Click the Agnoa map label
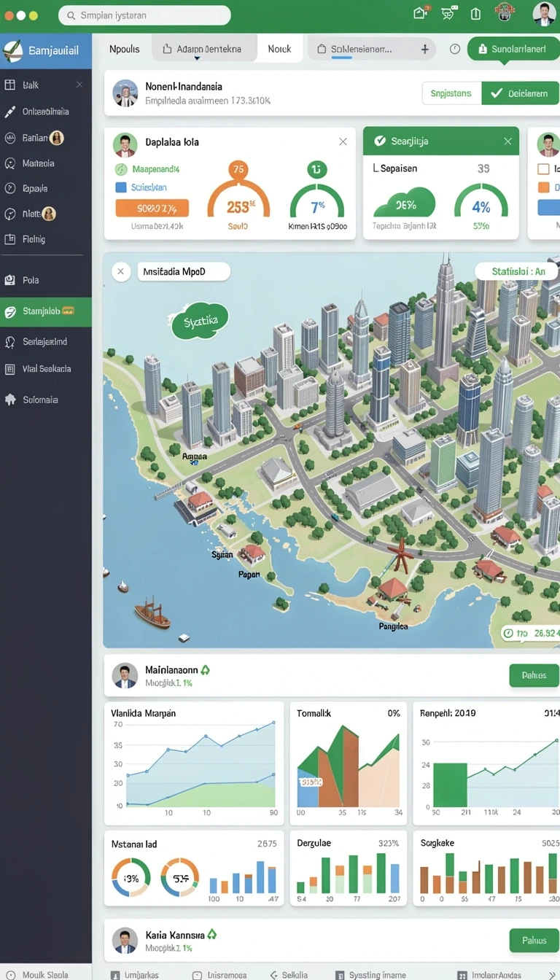 [x=194, y=457]
